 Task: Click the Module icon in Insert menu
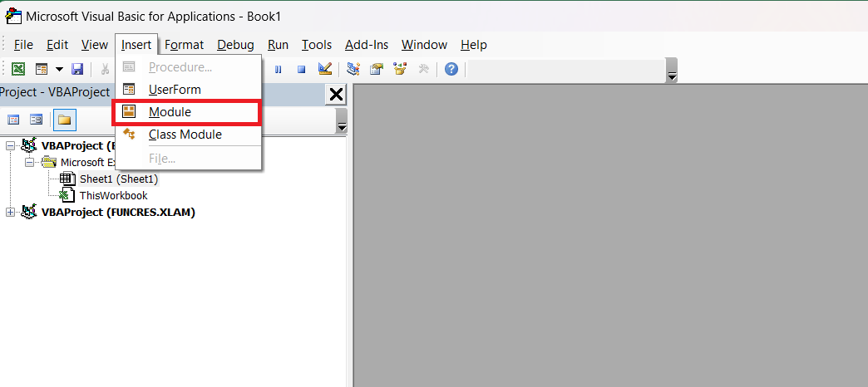pos(129,111)
